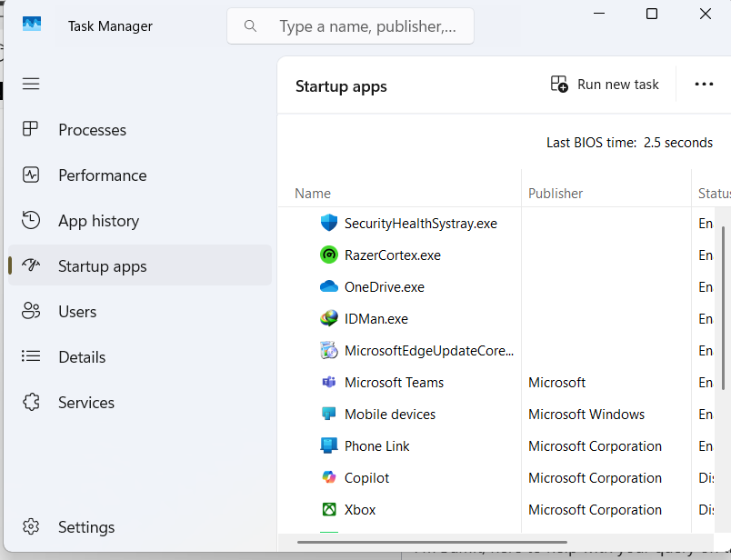Viewport: 731px width, 560px height.
Task: Click the Run new task icon
Action: tap(559, 84)
